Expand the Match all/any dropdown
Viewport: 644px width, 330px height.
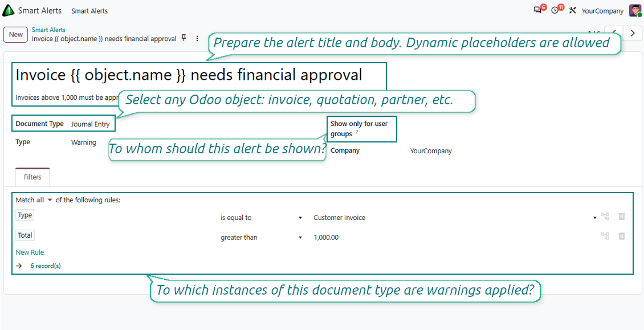(x=44, y=200)
